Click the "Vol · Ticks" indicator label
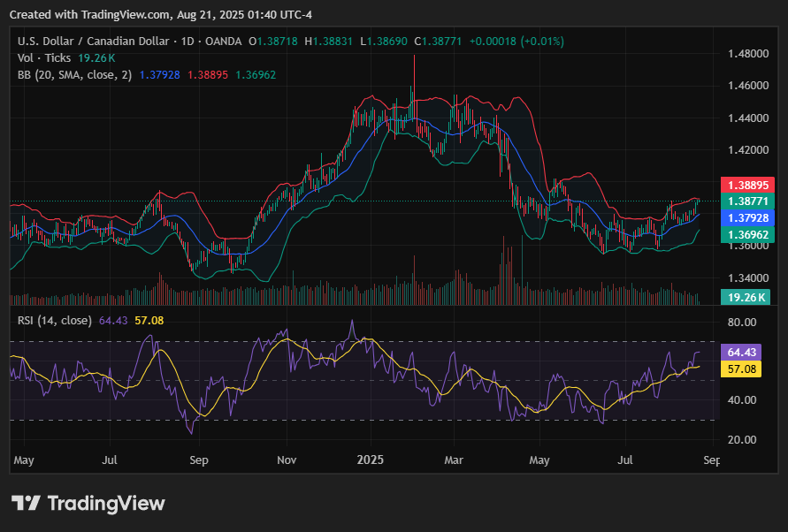 click(x=44, y=57)
